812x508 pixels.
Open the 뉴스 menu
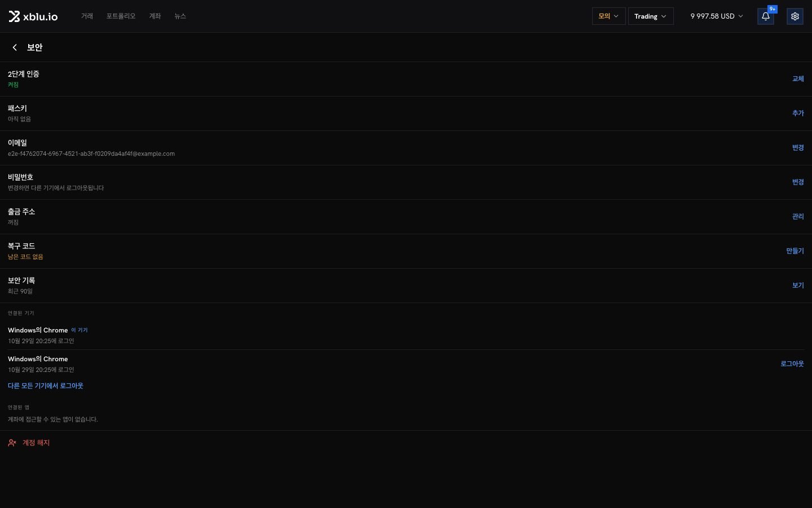click(180, 16)
